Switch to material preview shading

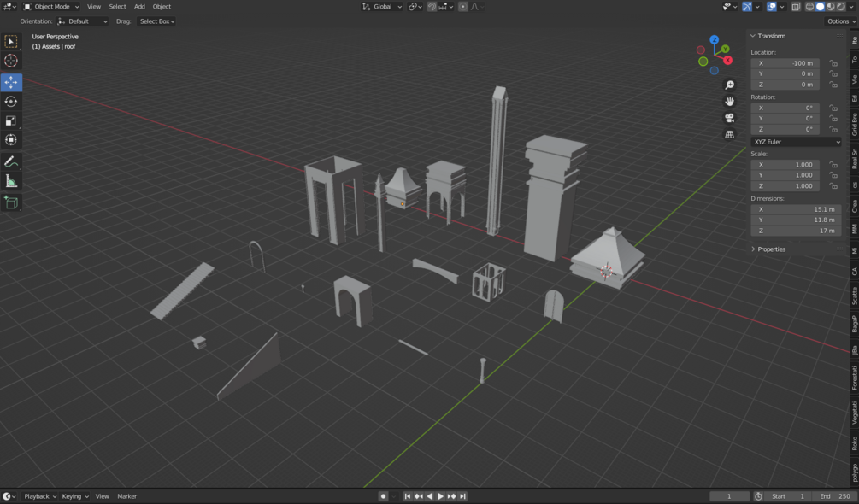point(831,7)
